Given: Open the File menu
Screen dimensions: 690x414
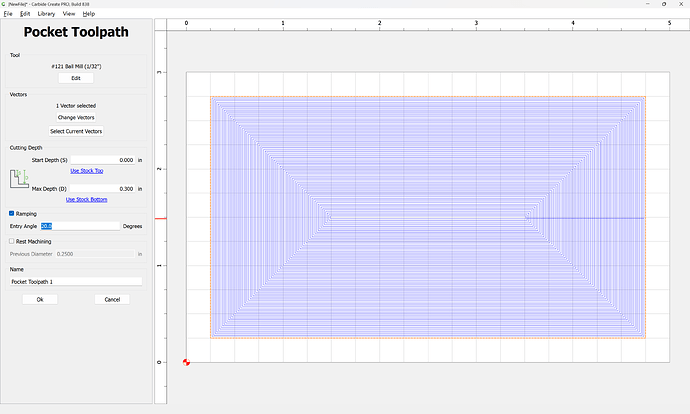Looking at the screenshot, I should point(8,14).
